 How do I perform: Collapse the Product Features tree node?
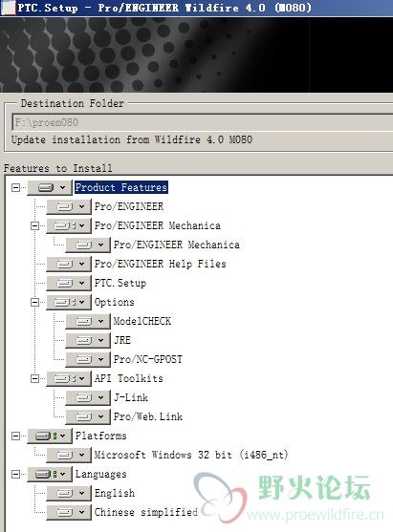(x=15, y=187)
